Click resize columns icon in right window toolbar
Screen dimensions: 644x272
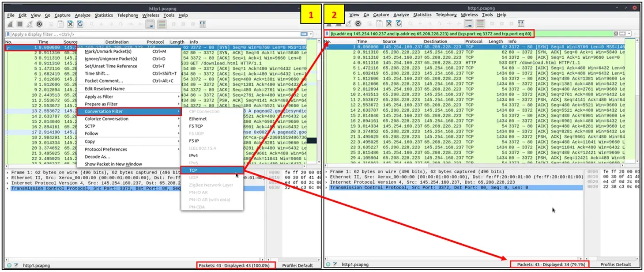tap(521, 24)
